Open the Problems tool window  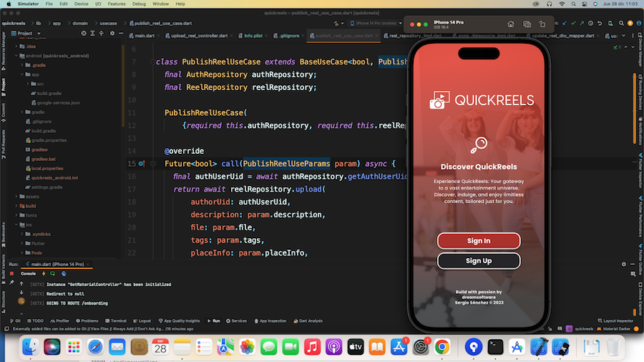[87, 321]
